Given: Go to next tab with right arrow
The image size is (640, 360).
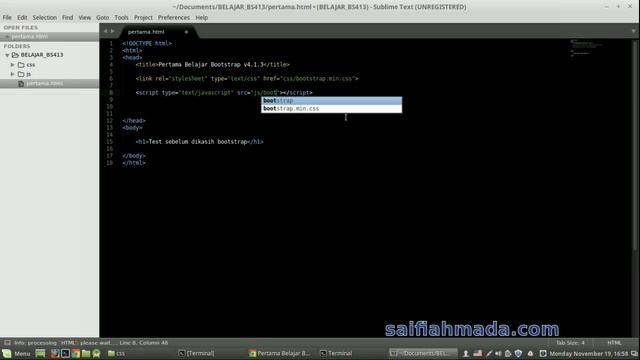Looking at the screenshot, I should coord(113,31).
